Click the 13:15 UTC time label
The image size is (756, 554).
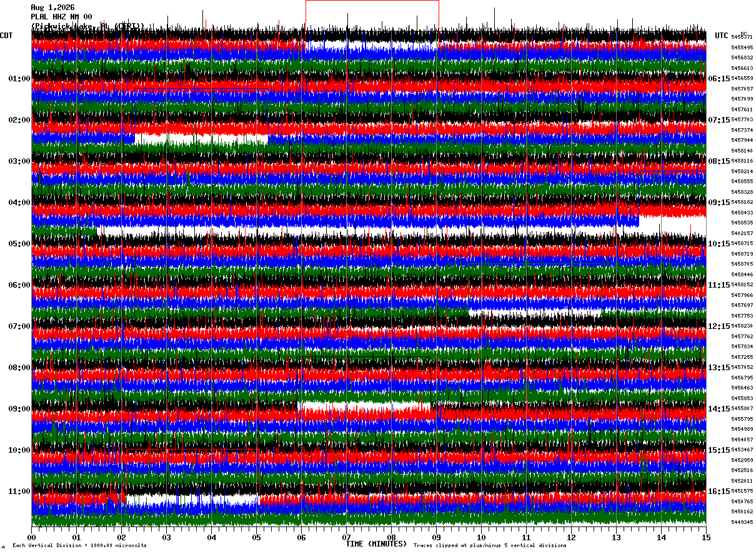(719, 368)
